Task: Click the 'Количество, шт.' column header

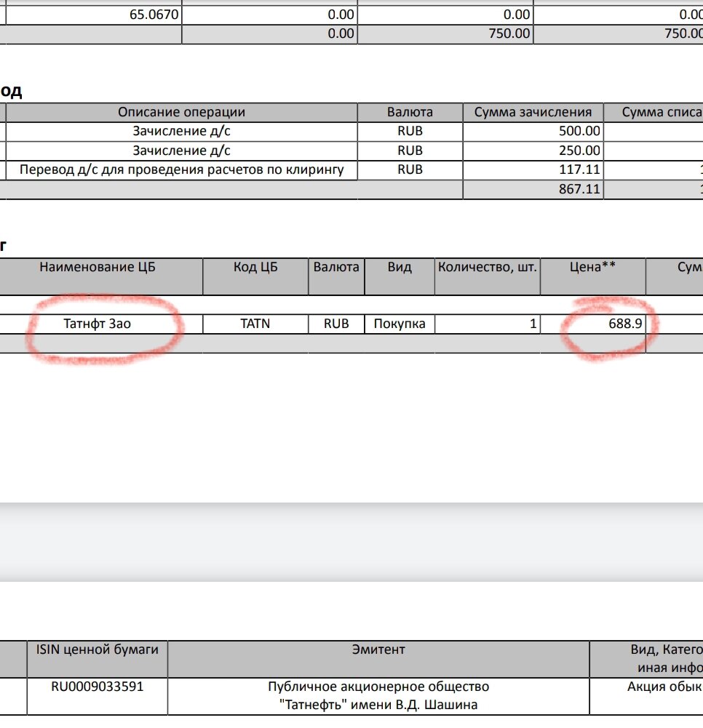Action: pyautogui.click(x=488, y=276)
